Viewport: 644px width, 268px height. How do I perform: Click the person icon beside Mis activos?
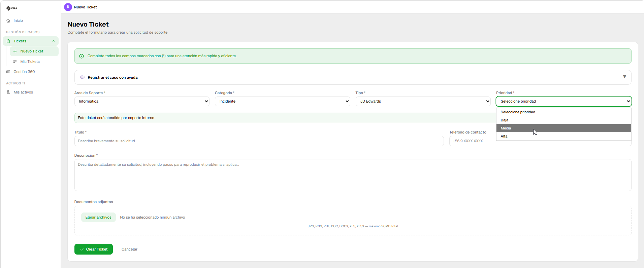[x=8, y=92]
